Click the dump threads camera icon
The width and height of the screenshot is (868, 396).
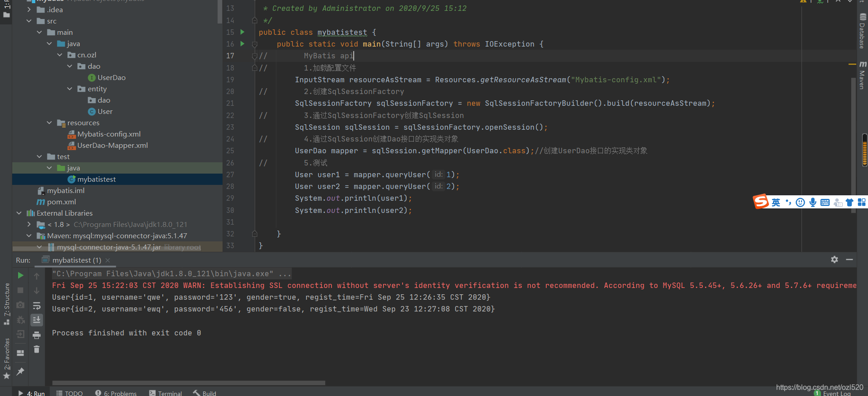(20, 305)
